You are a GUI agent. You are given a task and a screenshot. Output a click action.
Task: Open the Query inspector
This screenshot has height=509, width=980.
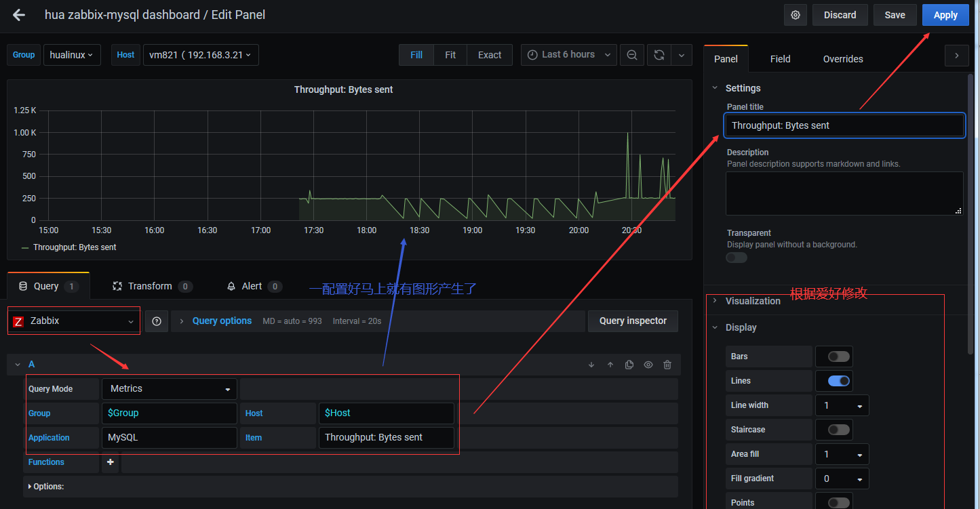[x=633, y=321]
